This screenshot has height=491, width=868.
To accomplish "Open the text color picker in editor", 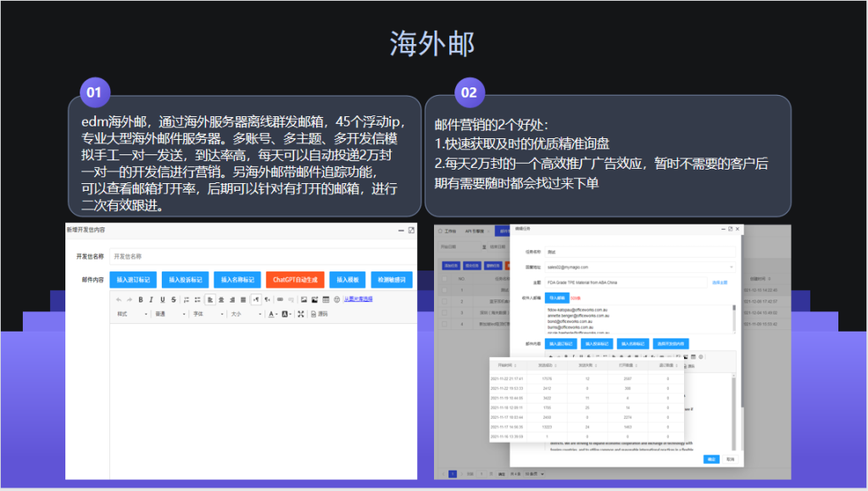I will tap(273, 314).
